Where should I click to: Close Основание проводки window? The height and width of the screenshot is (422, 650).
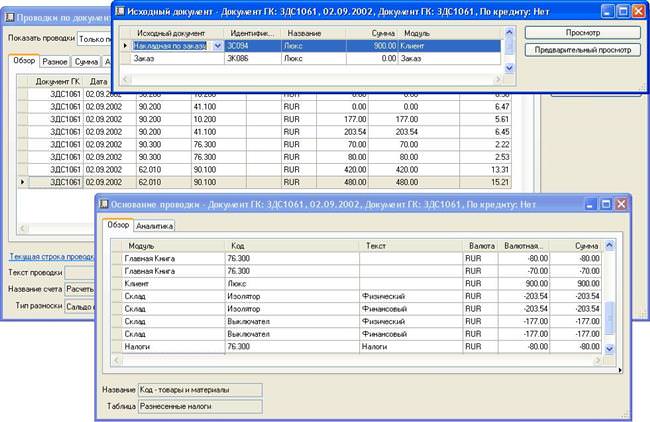(621, 204)
